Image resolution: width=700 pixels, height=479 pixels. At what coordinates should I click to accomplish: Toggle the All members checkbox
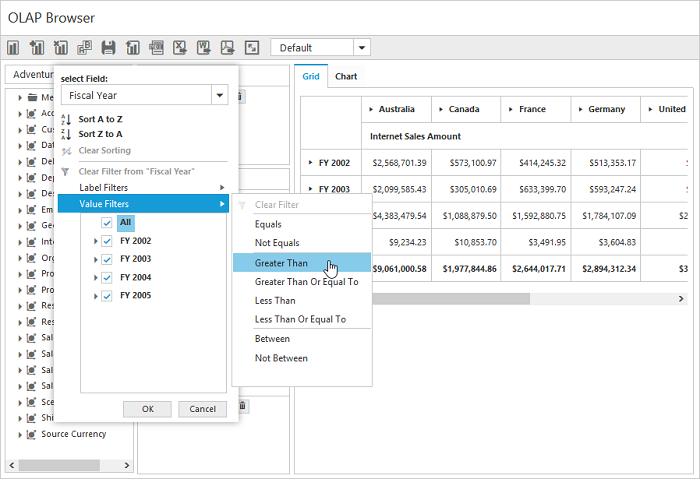pos(107,223)
